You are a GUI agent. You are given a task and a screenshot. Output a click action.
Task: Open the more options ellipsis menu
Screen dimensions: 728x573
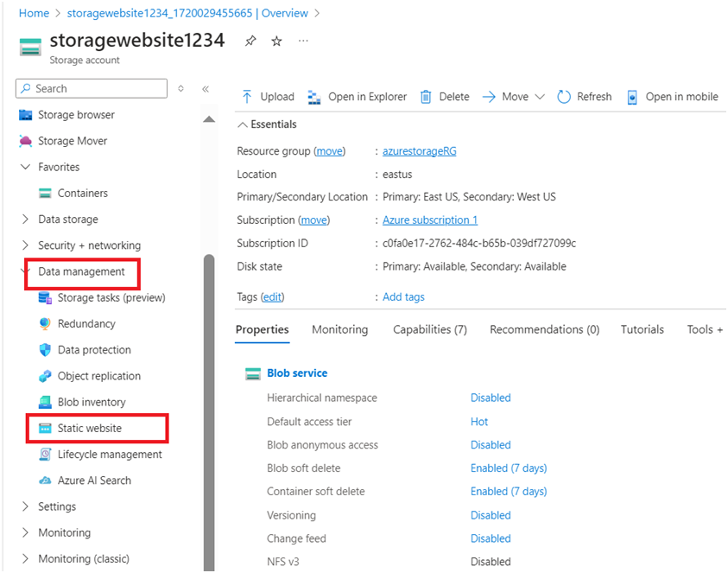point(303,41)
